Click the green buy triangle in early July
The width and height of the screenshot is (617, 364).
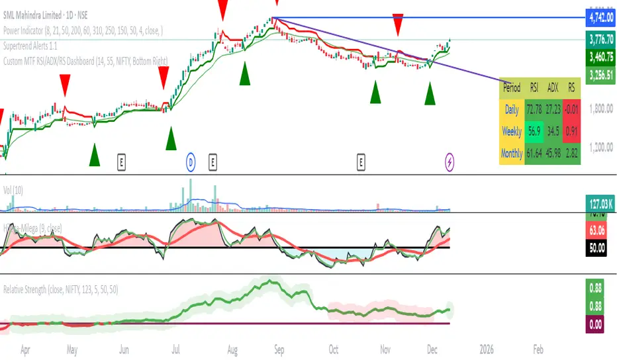[x=171, y=138]
